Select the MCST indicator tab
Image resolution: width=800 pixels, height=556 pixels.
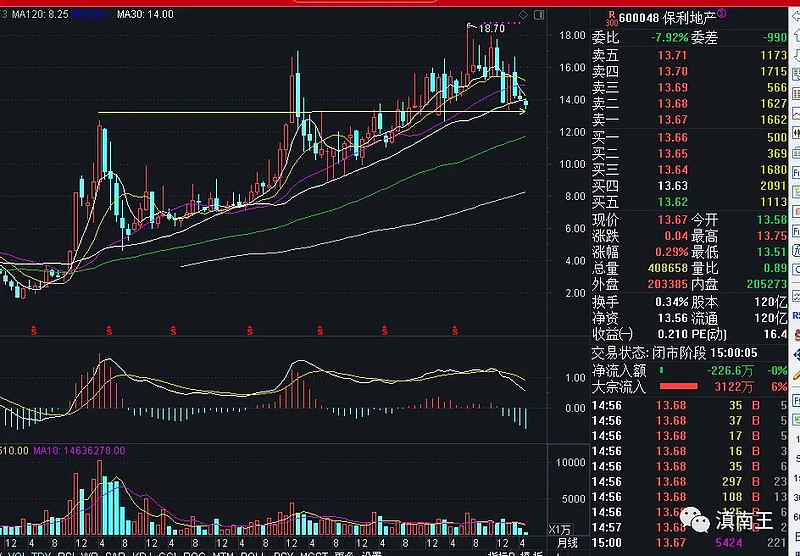coord(313,553)
